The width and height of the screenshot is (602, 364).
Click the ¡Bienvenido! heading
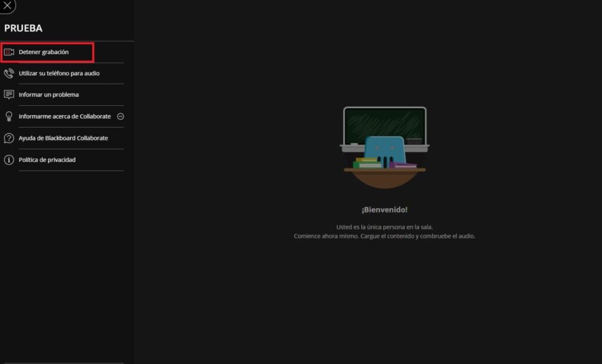coord(384,209)
